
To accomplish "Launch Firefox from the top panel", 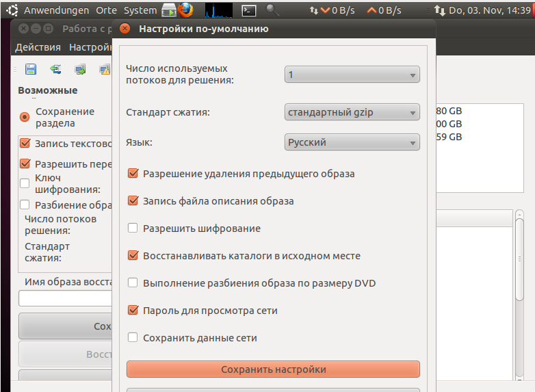I will point(185,10).
